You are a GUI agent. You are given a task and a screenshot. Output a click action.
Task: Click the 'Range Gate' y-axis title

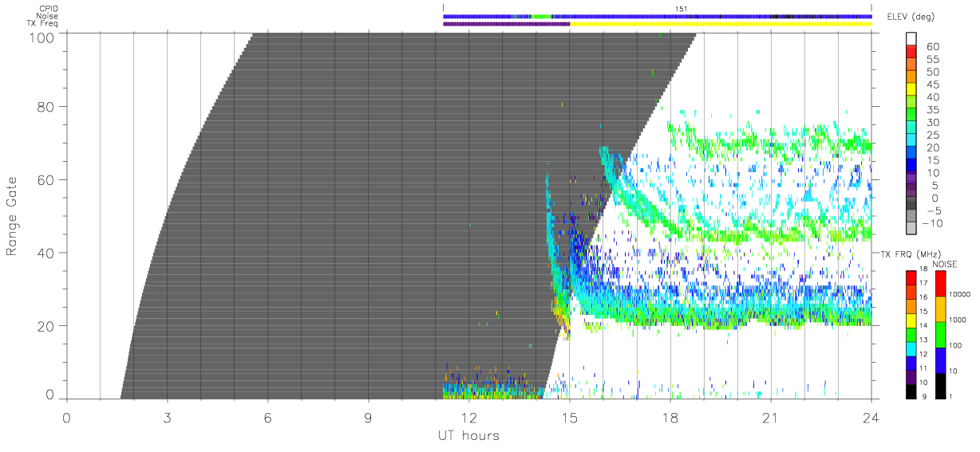pos(12,216)
